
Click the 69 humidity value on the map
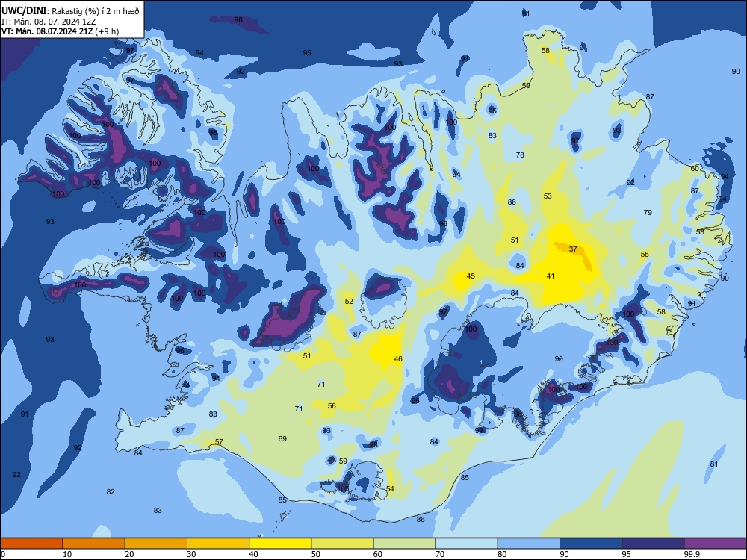[x=282, y=438]
